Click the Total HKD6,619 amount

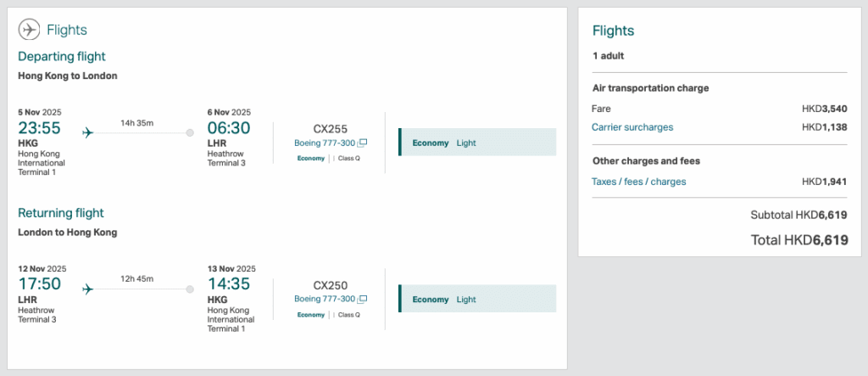799,240
